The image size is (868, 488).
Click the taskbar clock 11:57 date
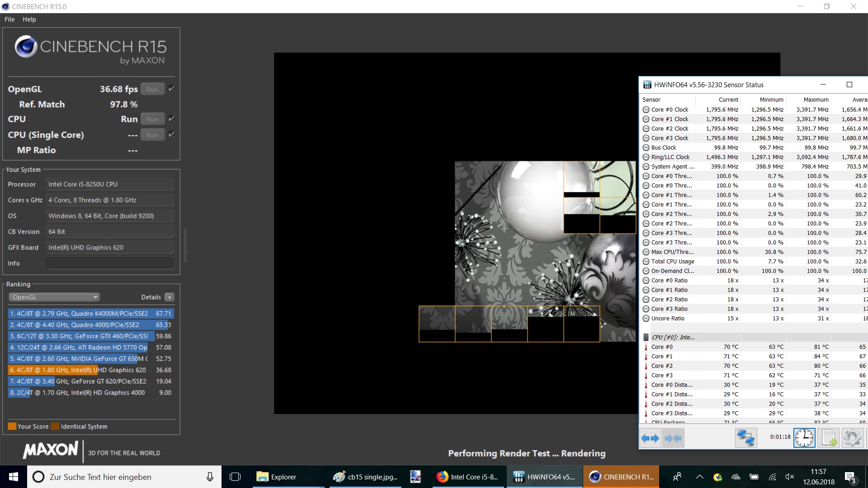tap(818, 477)
